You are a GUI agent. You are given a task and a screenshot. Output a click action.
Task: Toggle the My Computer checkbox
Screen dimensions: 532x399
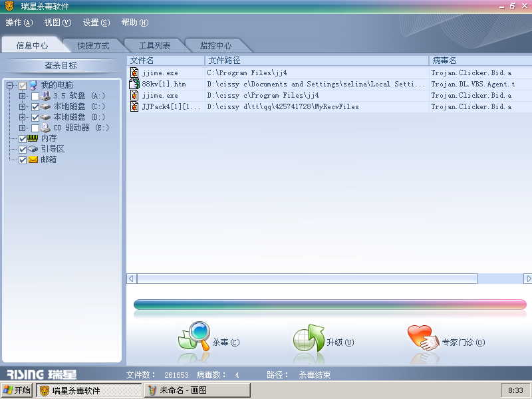(23, 86)
